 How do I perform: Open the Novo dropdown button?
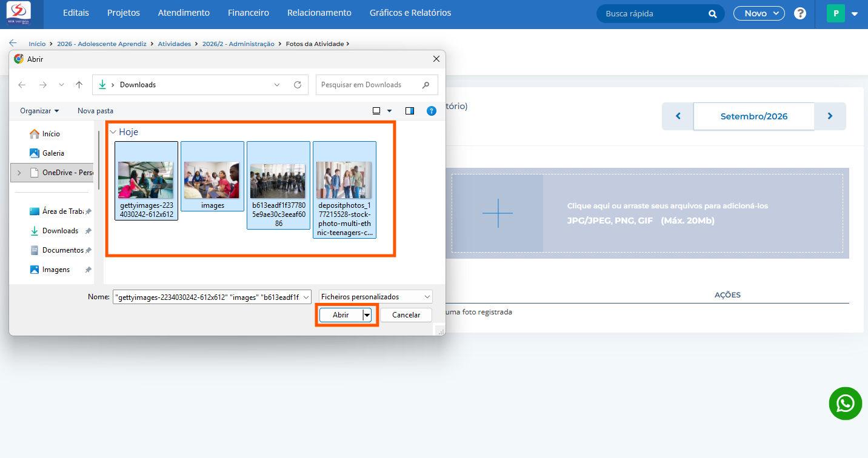coord(759,13)
